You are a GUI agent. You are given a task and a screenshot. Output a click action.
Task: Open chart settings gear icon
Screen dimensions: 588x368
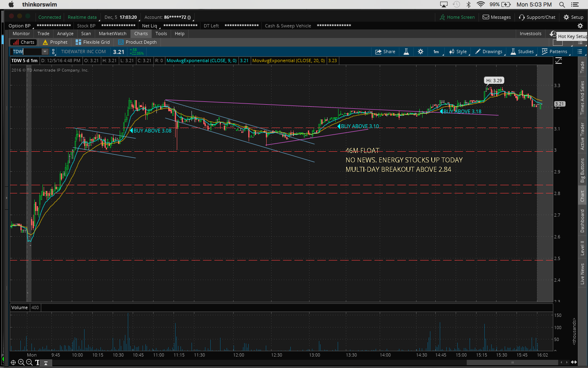[421, 52]
